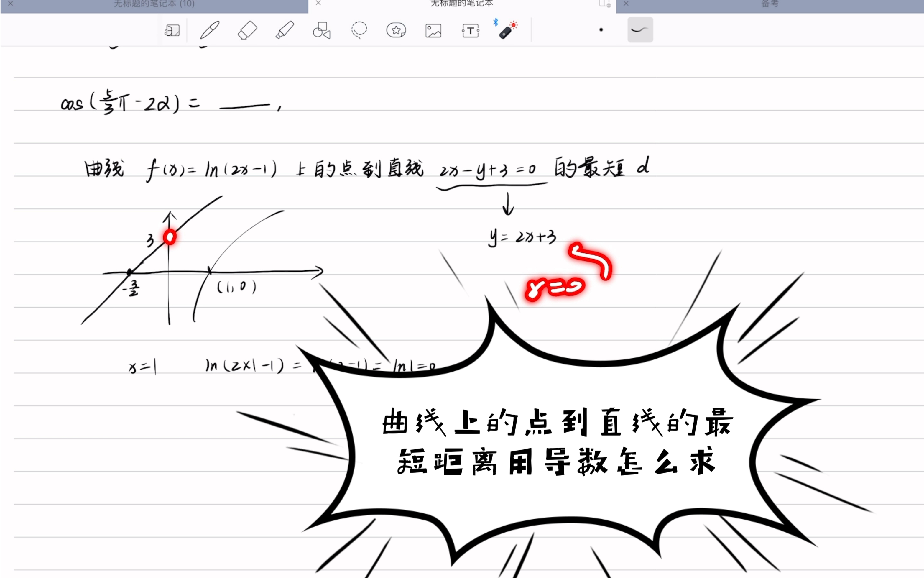This screenshot has height=578, width=924.
Task: Click the page icon in active tab
Action: pyautogui.click(x=604, y=4)
